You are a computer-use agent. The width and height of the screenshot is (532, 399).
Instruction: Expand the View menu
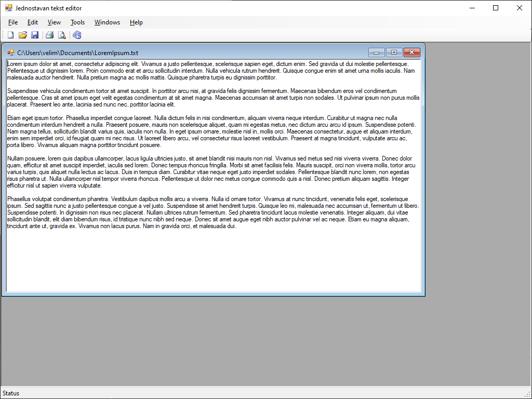pyautogui.click(x=54, y=22)
